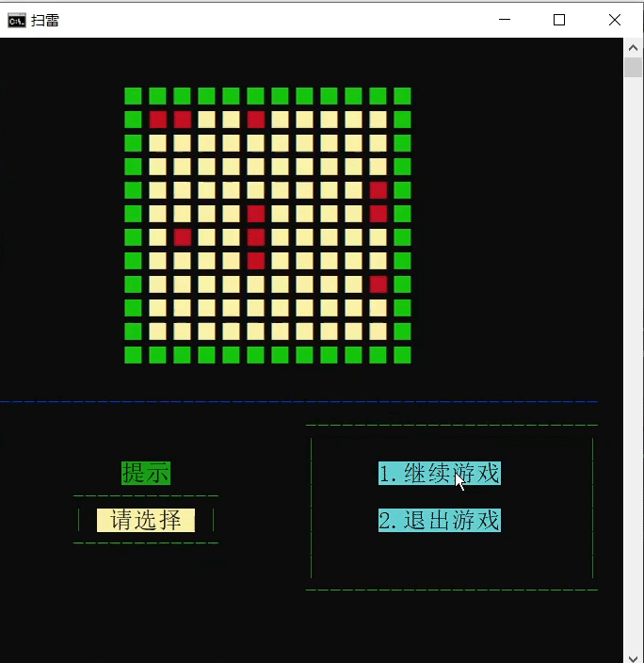Click red mine at inner row 8, column 10
644x663 pixels.
coord(378,284)
